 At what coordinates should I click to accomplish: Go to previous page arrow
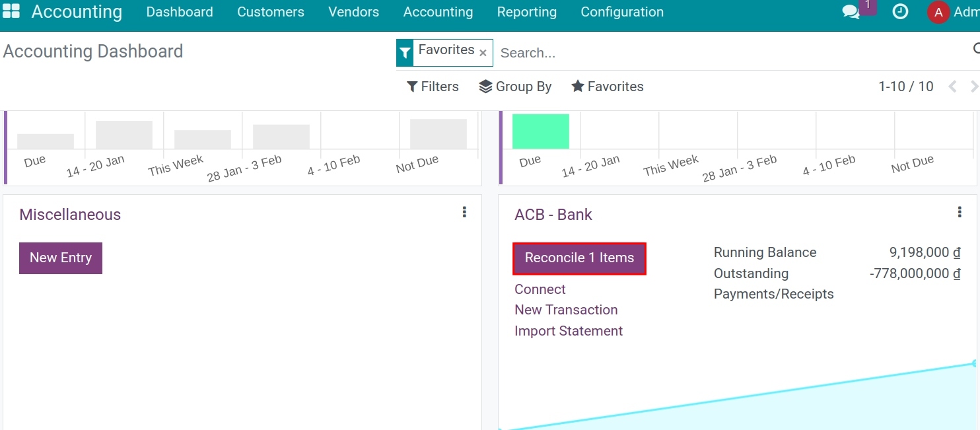click(x=952, y=87)
